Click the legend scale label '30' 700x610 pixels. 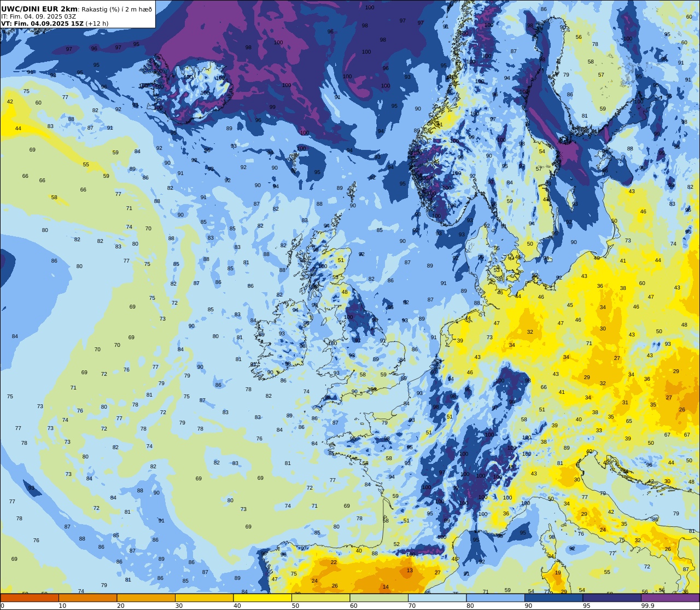point(179,606)
